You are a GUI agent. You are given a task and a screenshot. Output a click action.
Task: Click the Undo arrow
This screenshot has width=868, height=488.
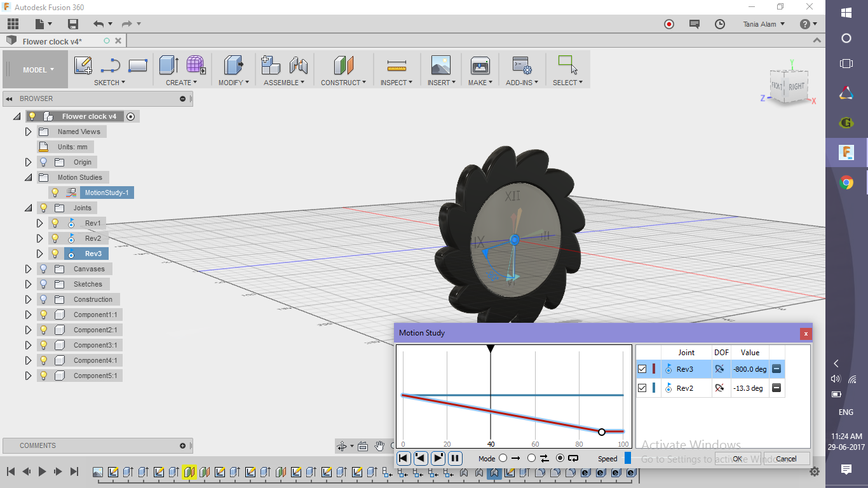click(x=98, y=24)
